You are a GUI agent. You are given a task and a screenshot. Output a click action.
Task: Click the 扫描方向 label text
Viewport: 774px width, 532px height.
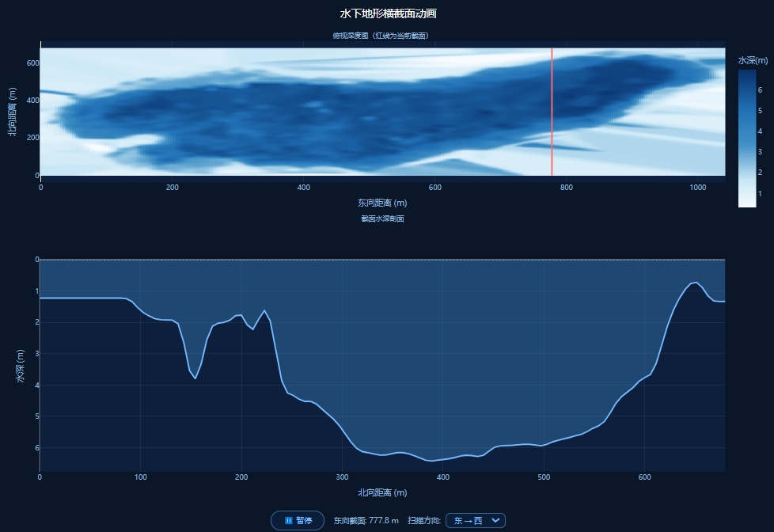pos(424,520)
